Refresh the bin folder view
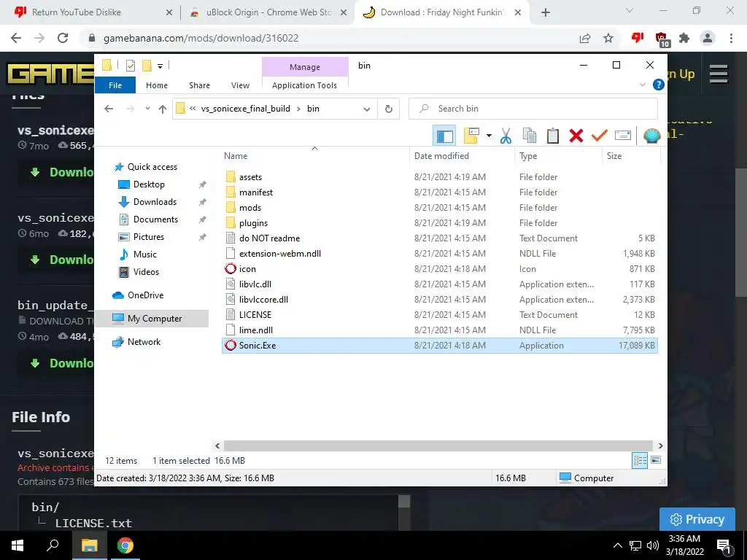 click(389, 109)
